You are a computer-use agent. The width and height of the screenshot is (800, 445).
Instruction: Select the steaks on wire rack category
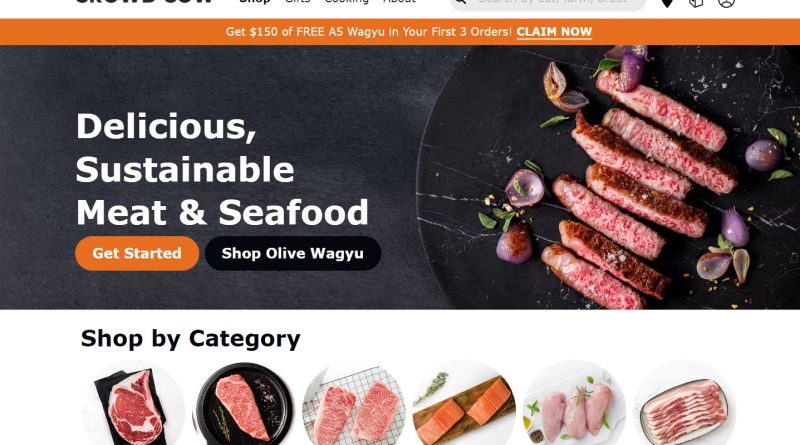354,403
